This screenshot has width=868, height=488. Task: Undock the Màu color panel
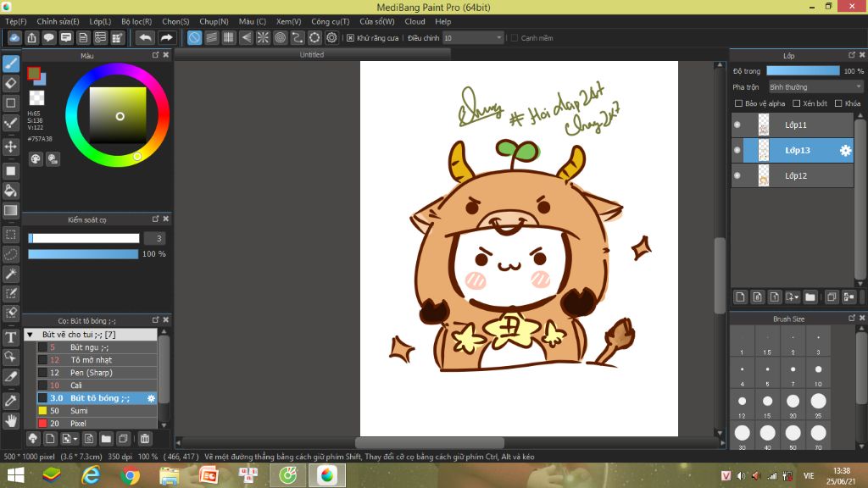click(x=156, y=55)
